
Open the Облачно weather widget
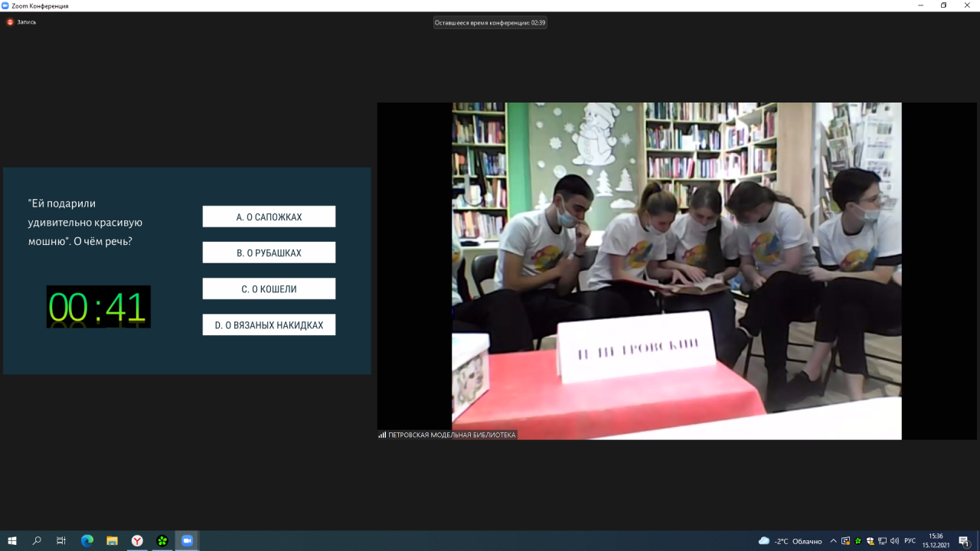tap(790, 541)
